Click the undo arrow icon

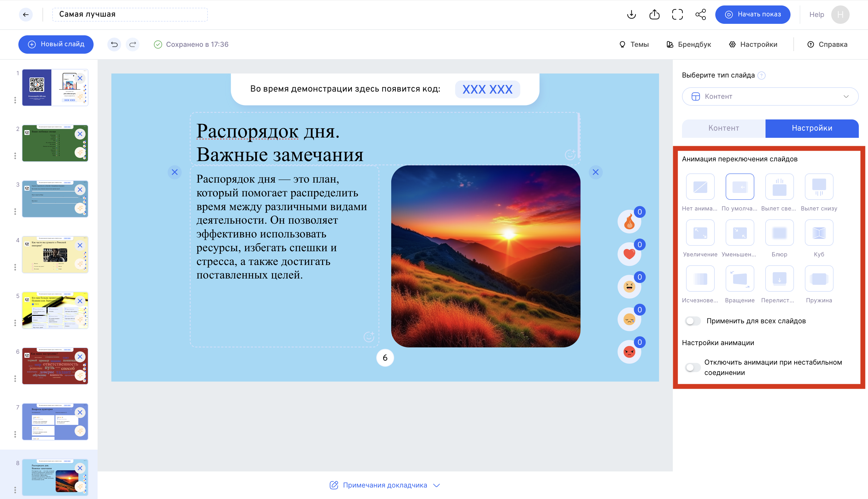[x=114, y=44]
